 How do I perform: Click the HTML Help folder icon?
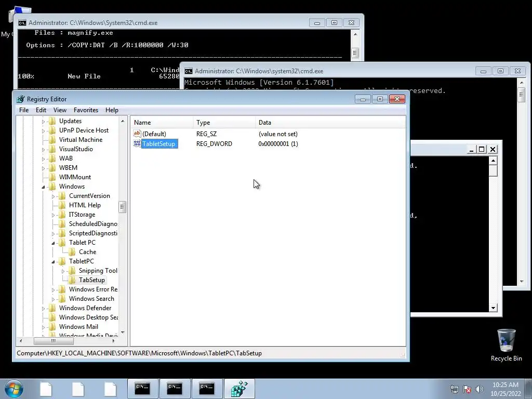[x=62, y=205]
